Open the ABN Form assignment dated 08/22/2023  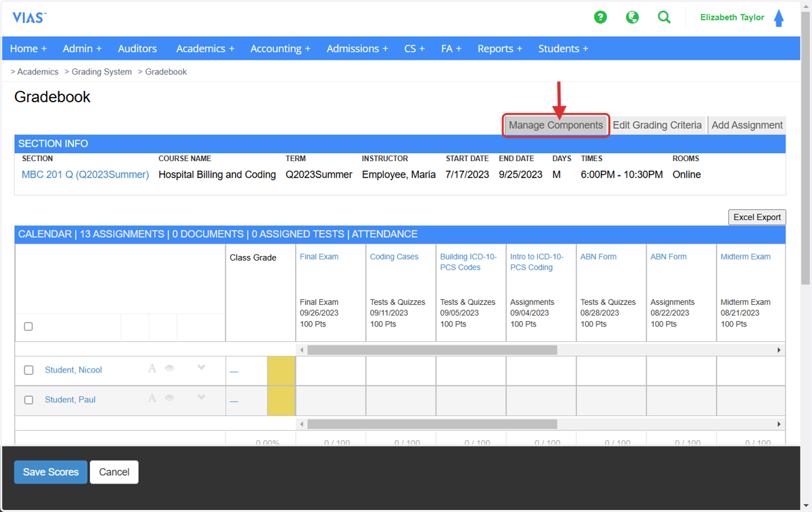coord(669,257)
